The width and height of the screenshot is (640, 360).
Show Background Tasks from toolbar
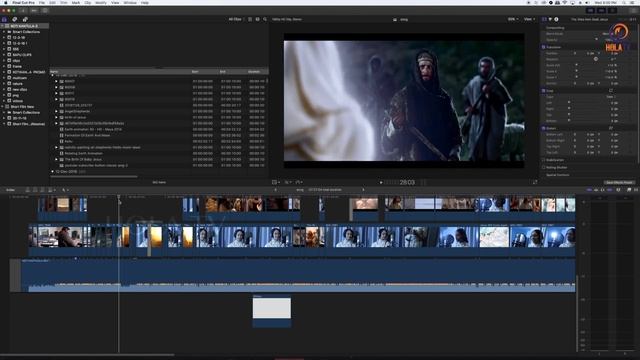pyautogui.click(x=45, y=11)
